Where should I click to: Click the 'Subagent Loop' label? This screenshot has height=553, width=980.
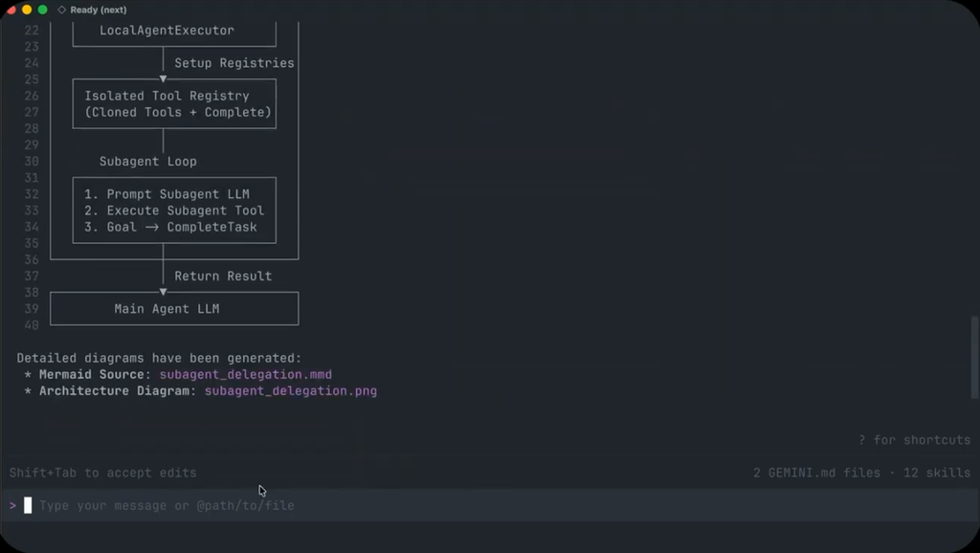click(148, 162)
